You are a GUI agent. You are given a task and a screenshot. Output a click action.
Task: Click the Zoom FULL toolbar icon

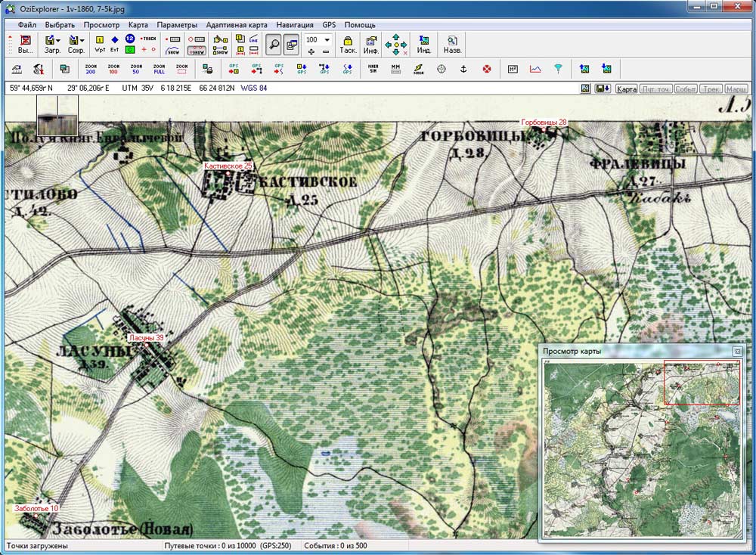(159, 69)
